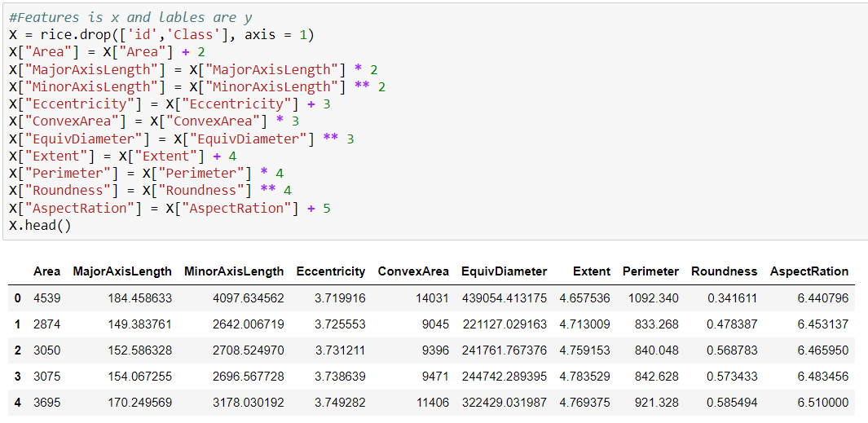Select EquivDiameter value 322429.031987

pos(504,403)
